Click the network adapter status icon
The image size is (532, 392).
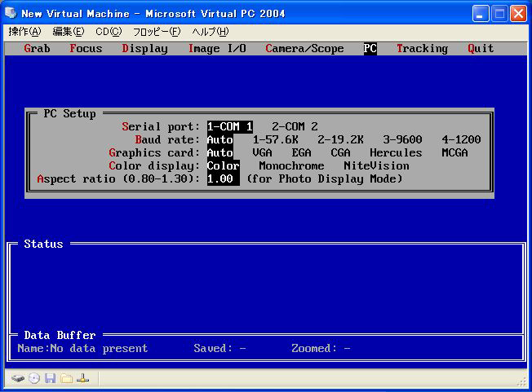coord(82,378)
